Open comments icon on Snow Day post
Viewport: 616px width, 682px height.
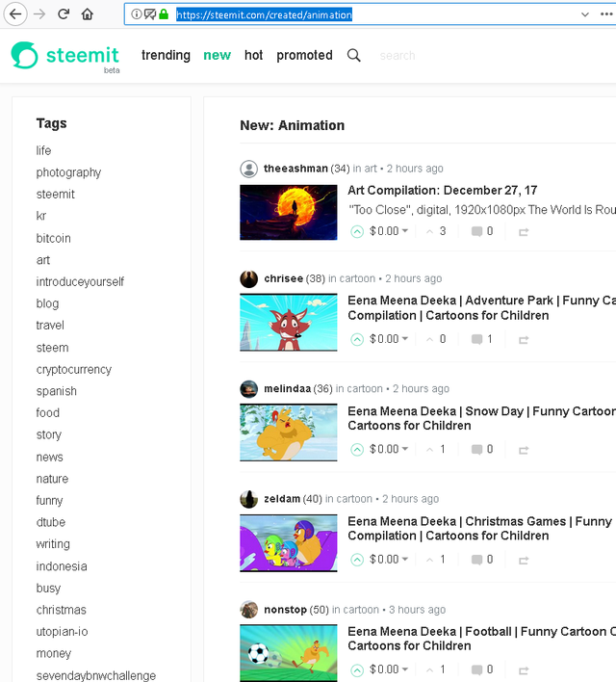(476, 449)
